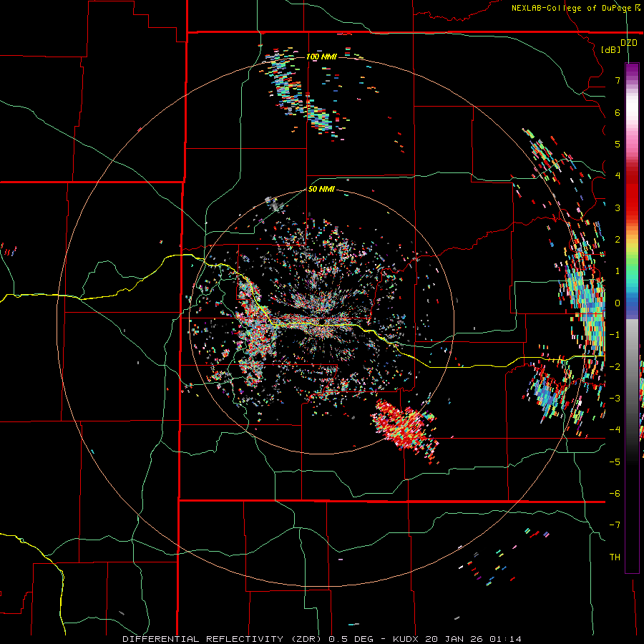Viewport: 644px width, 644px height.
Task: Click the 3 value on color scale
Action: 618,208
